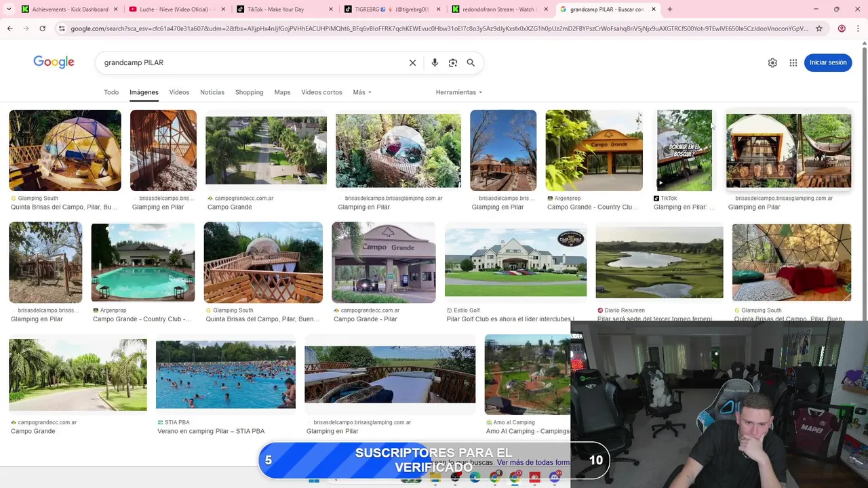Open the Argenprop swimming pool image
This screenshot has width=868, height=488.
[x=143, y=262]
